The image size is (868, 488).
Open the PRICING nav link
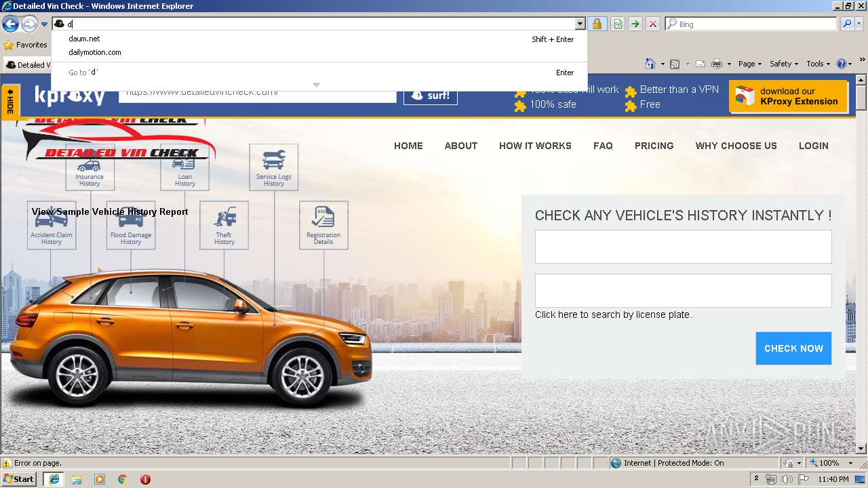tap(654, 146)
